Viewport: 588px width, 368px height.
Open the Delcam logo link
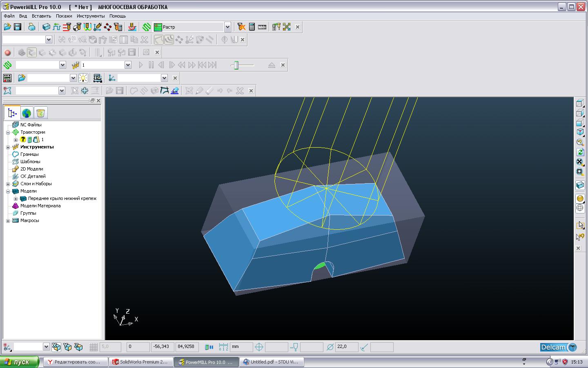point(559,347)
